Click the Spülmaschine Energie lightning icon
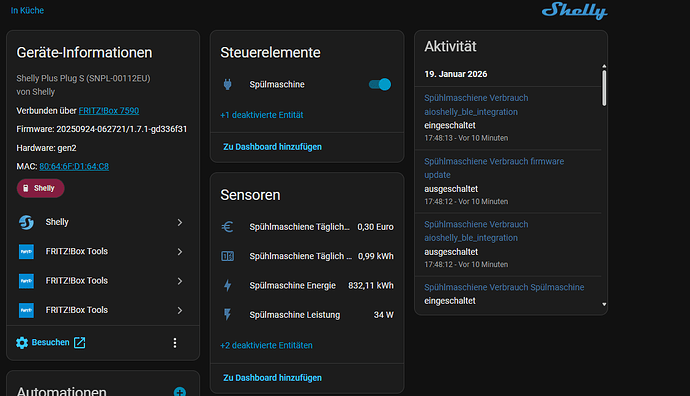 point(228,286)
